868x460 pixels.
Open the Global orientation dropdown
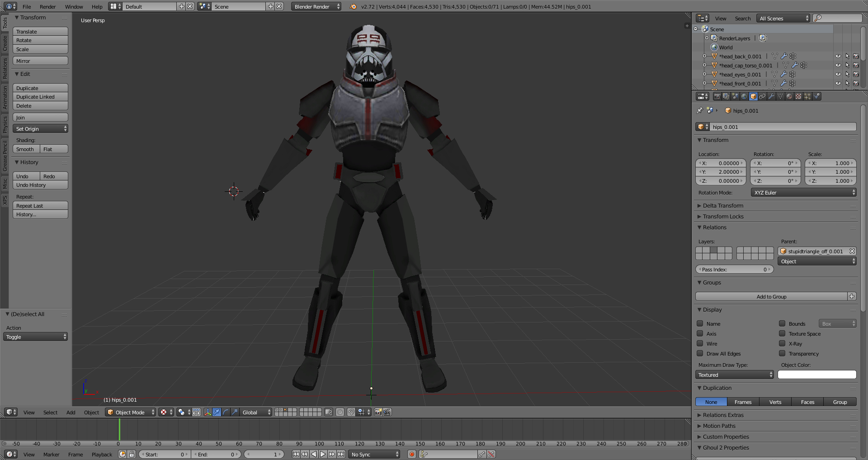coord(256,412)
